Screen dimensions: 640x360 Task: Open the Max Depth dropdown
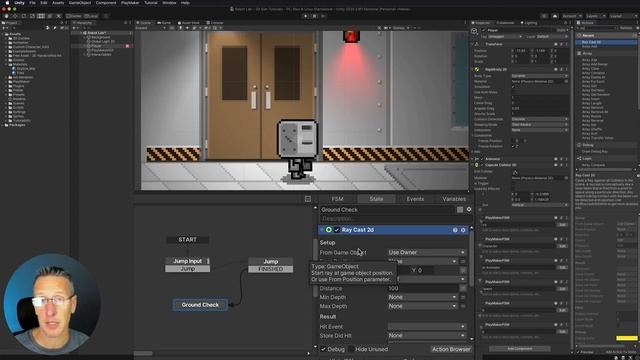[x=422, y=306]
